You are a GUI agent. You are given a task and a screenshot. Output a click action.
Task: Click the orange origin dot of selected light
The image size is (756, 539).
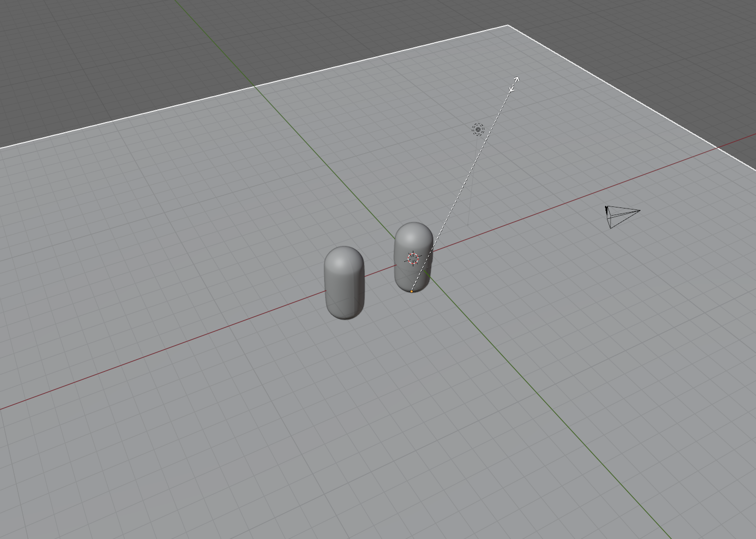point(411,291)
